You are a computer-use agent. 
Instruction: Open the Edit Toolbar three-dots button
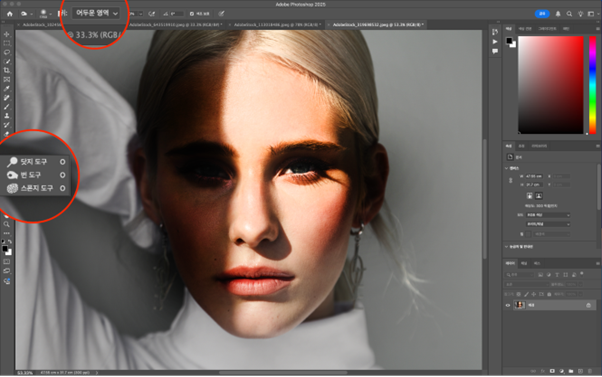click(7, 233)
